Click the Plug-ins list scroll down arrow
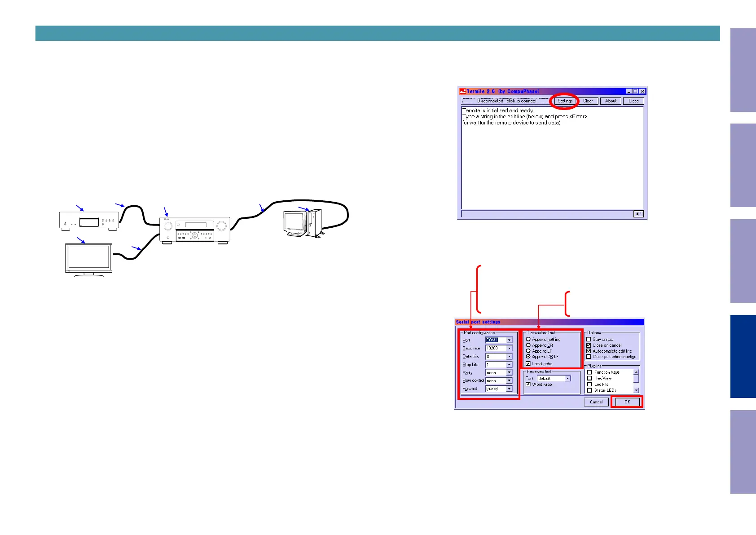 [636, 390]
